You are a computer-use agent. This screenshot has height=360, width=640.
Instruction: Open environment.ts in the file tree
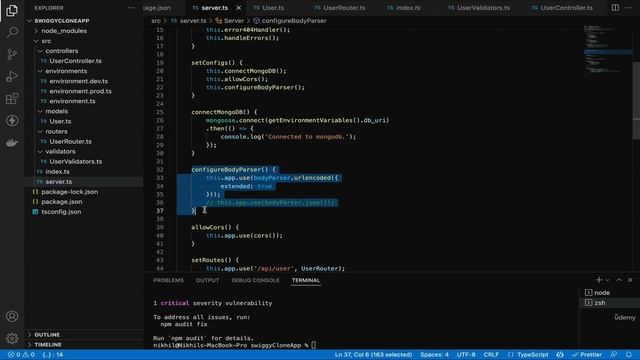click(x=72, y=101)
